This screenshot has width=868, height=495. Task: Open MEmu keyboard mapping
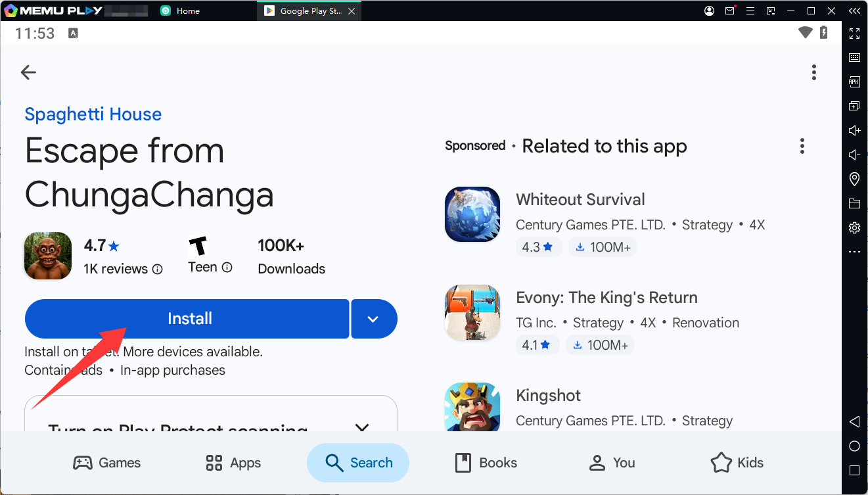[x=854, y=58]
